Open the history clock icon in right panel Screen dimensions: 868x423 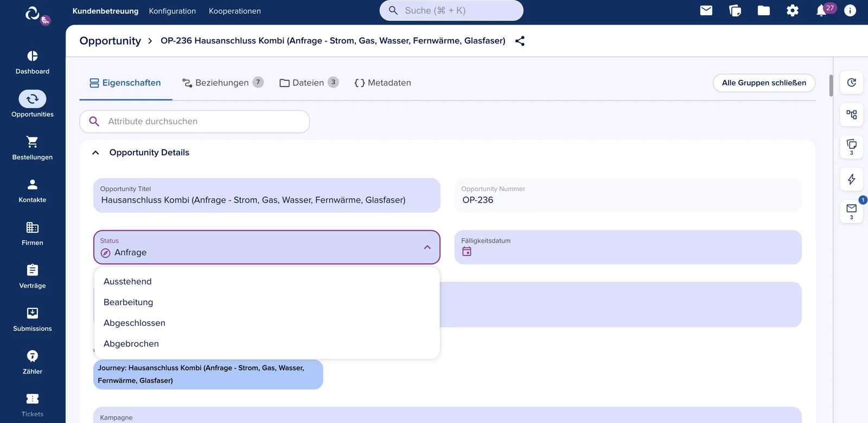852,83
